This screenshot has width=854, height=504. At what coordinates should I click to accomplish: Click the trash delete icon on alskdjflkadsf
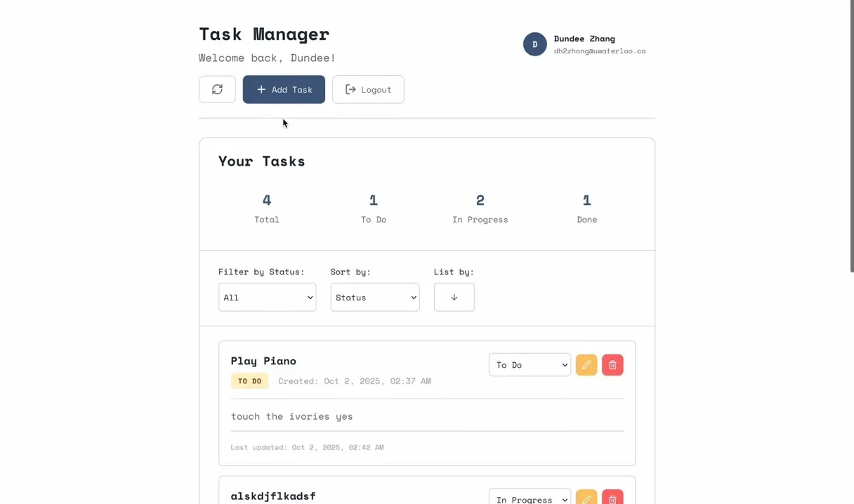pyautogui.click(x=612, y=498)
